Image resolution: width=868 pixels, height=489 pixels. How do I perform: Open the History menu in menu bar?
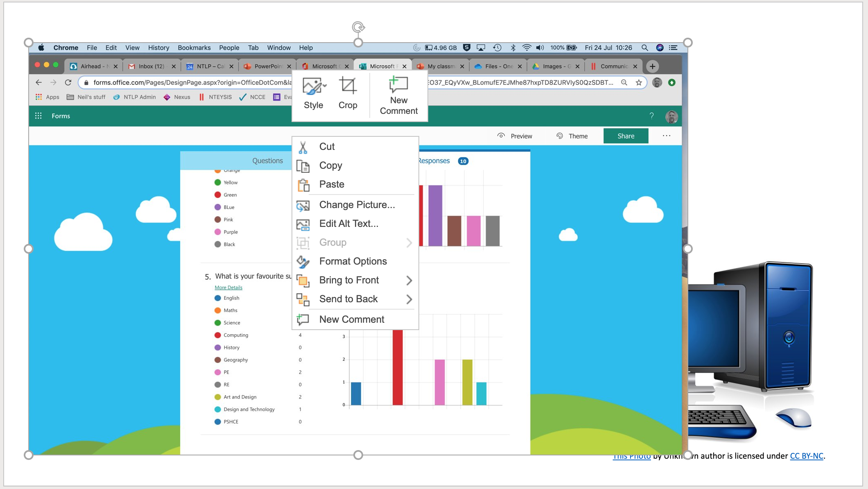pos(158,48)
